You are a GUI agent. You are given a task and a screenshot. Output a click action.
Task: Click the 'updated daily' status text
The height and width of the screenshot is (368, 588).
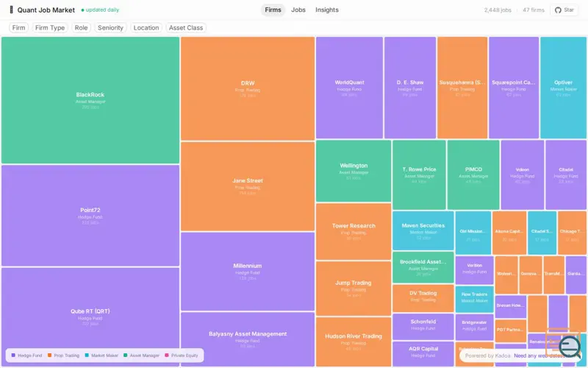tap(102, 10)
